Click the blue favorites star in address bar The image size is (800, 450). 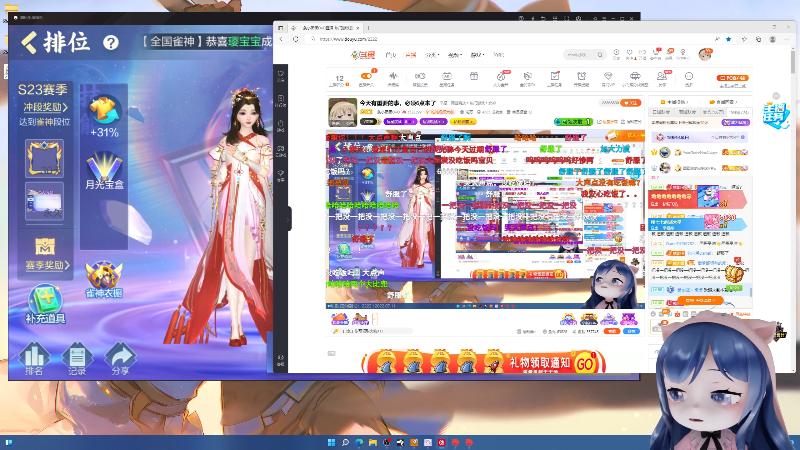pyautogui.click(x=728, y=39)
